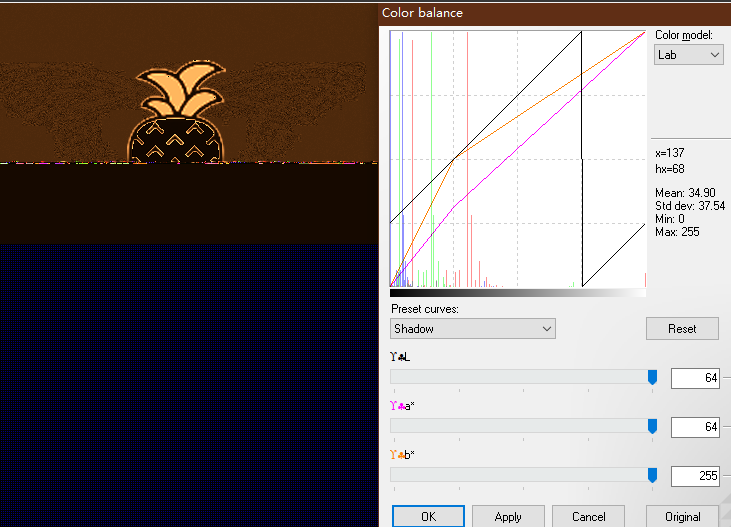Click the Std dev: 37.54 statistic
Screen dimensions: 731x527
point(690,206)
